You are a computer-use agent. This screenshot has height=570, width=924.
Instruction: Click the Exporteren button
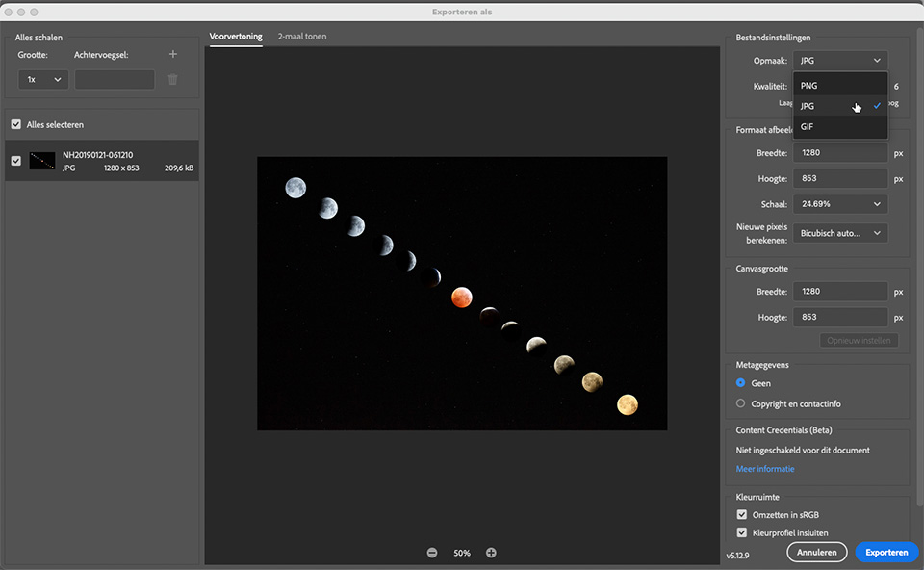click(x=886, y=553)
